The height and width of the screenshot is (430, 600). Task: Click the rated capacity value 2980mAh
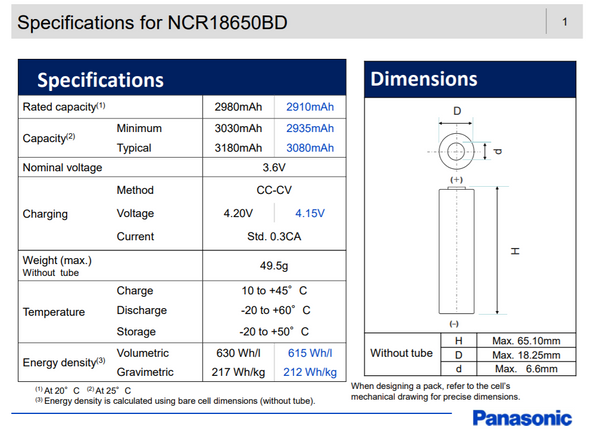[x=238, y=107]
